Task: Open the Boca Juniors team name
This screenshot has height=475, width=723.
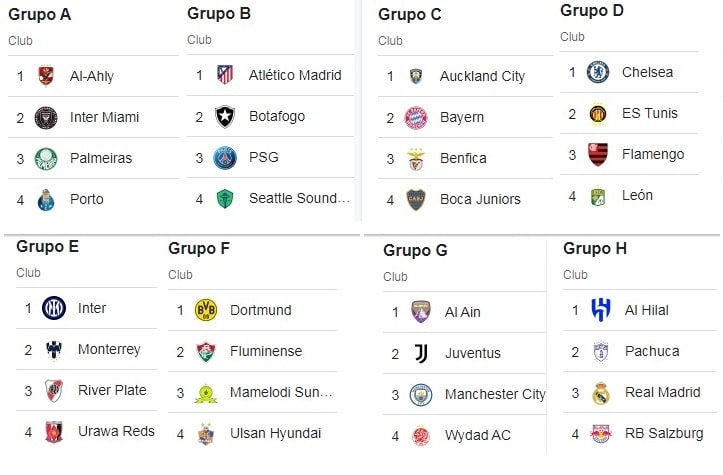Action: (480, 199)
